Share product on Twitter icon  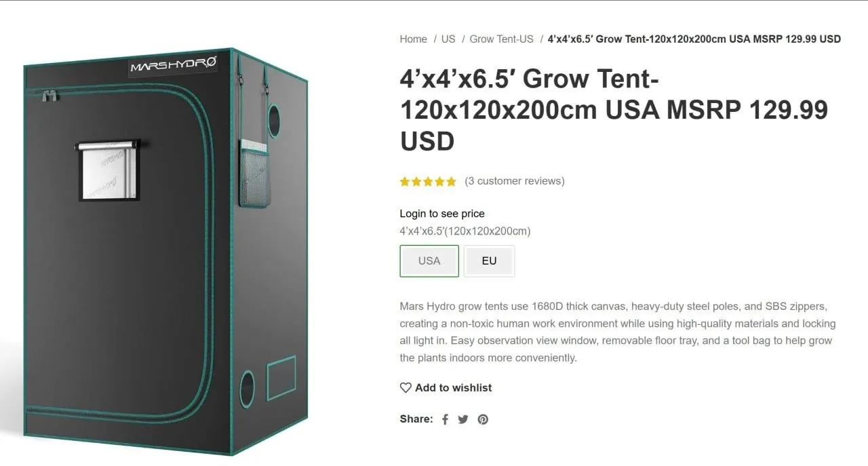(463, 419)
